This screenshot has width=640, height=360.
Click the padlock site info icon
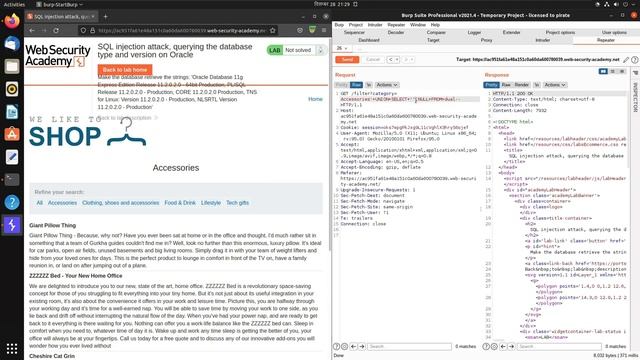coord(92,31)
